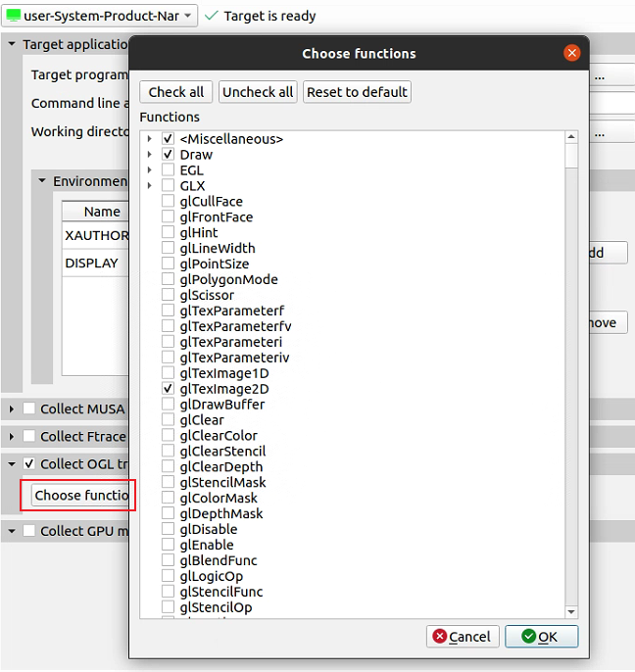Image resolution: width=635 pixels, height=672 pixels.
Task: Expand the GLX tree node
Action: 149,185
